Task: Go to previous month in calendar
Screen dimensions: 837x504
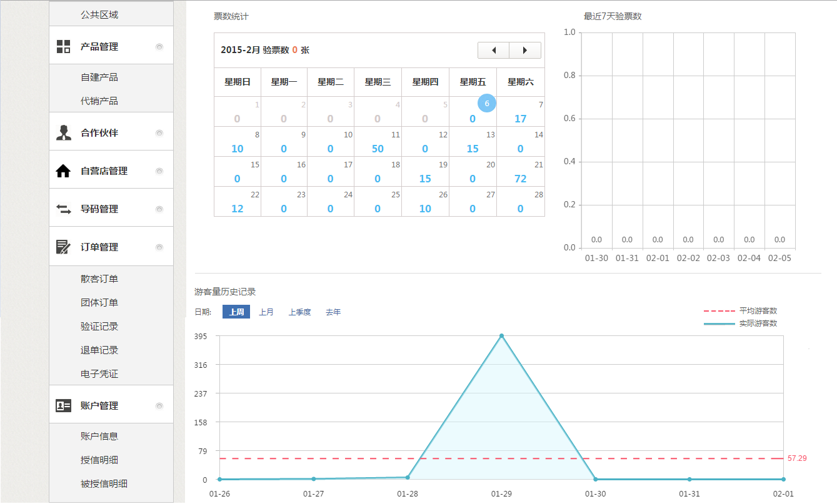Action: [494, 51]
